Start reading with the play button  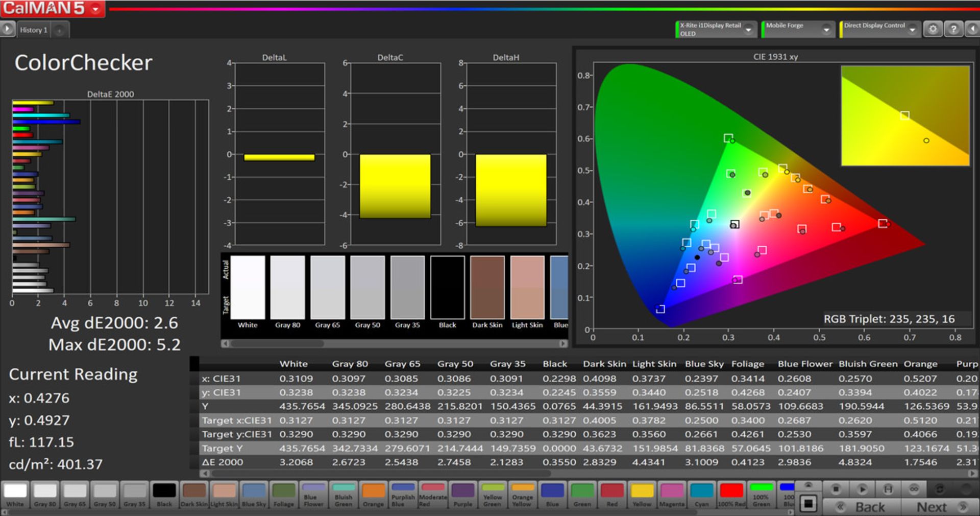click(x=862, y=489)
